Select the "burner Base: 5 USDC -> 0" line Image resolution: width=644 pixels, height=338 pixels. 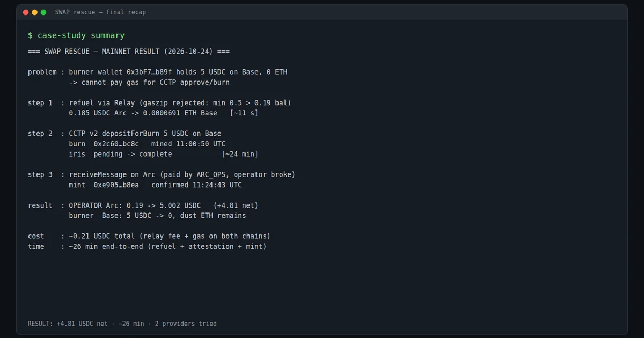click(158, 216)
